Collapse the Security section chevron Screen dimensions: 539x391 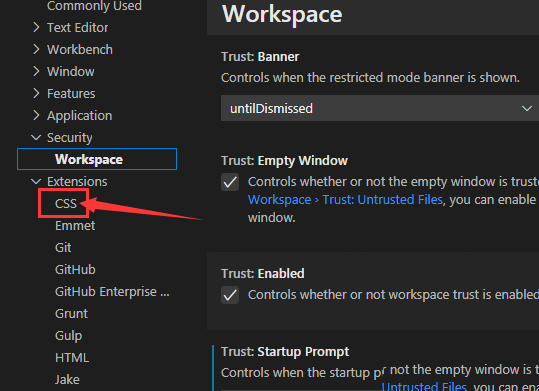(36, 138)
